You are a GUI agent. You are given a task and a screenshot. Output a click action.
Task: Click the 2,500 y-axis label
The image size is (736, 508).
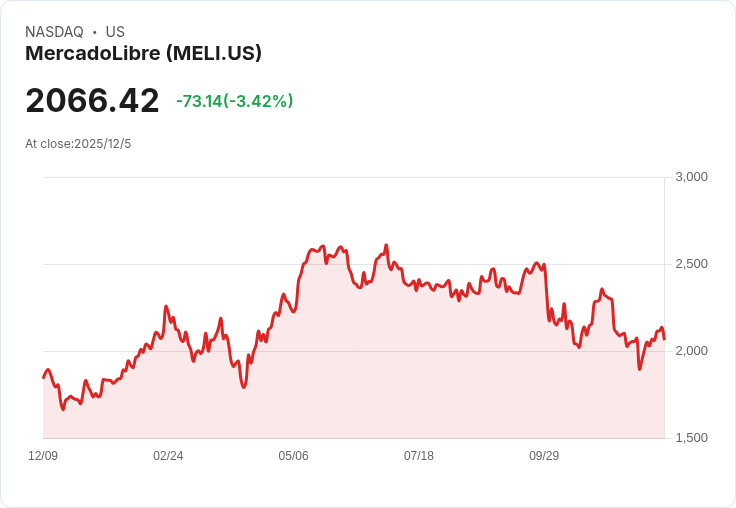691,264
